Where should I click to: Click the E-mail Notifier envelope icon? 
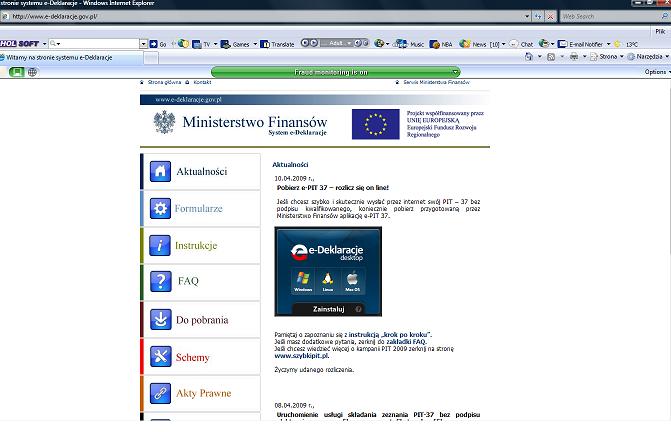click(x=563, y=44)
